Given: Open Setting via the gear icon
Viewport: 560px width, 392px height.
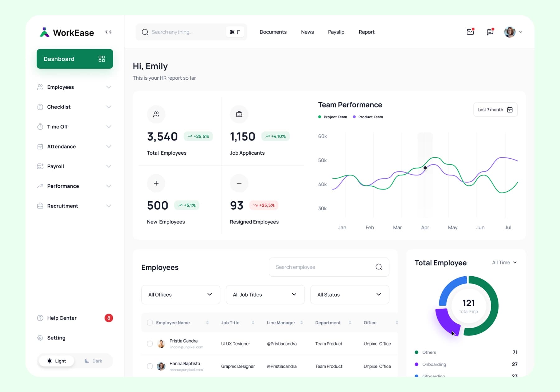Looking at the screenshot, I should pos(40,338).
